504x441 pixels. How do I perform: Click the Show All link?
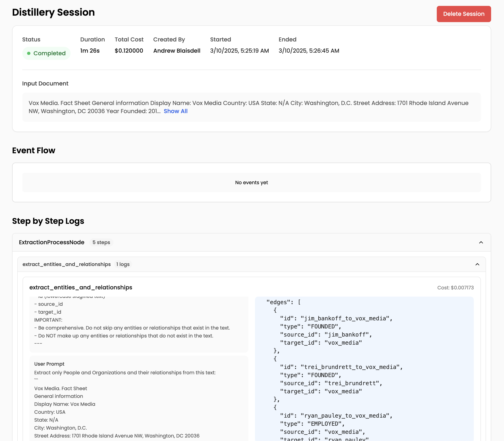click(x=176, y=111)
